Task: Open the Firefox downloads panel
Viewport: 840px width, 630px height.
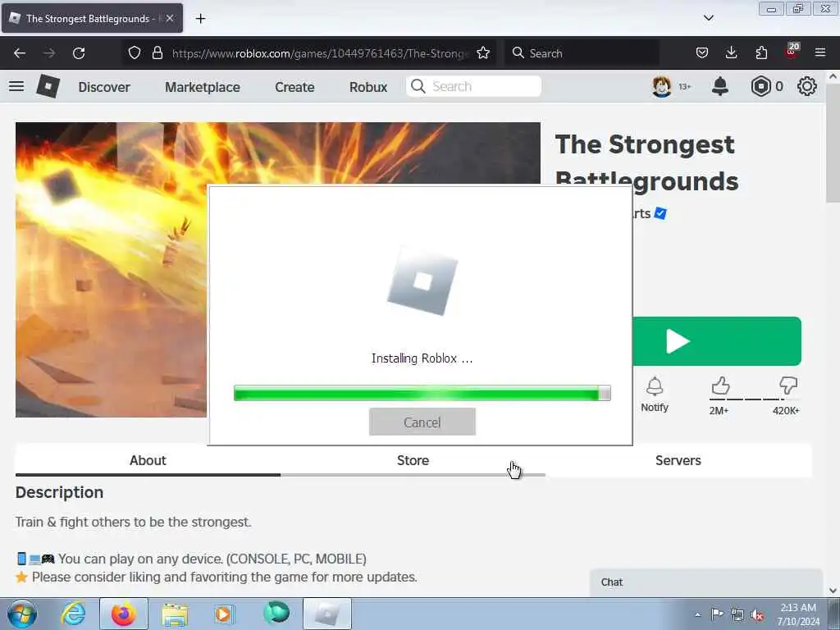Action: pyautogui.click(x=731, y=52)
